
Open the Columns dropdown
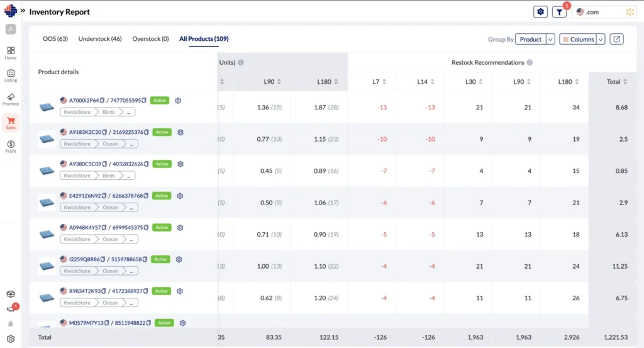click(x=582, y=39)
